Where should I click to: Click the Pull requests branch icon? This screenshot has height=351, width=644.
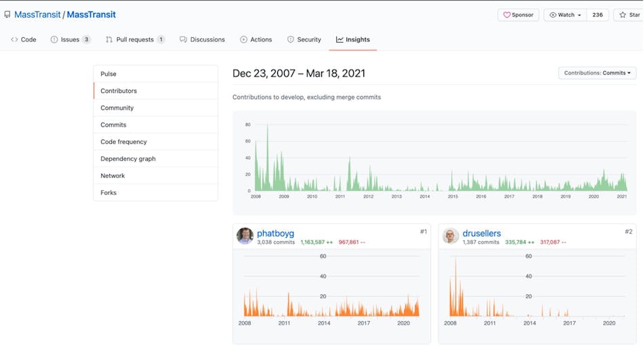click(109, 39)
